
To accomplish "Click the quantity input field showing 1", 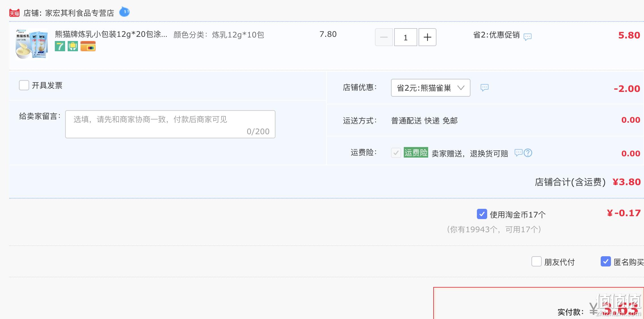I will [x=406, y=37].
